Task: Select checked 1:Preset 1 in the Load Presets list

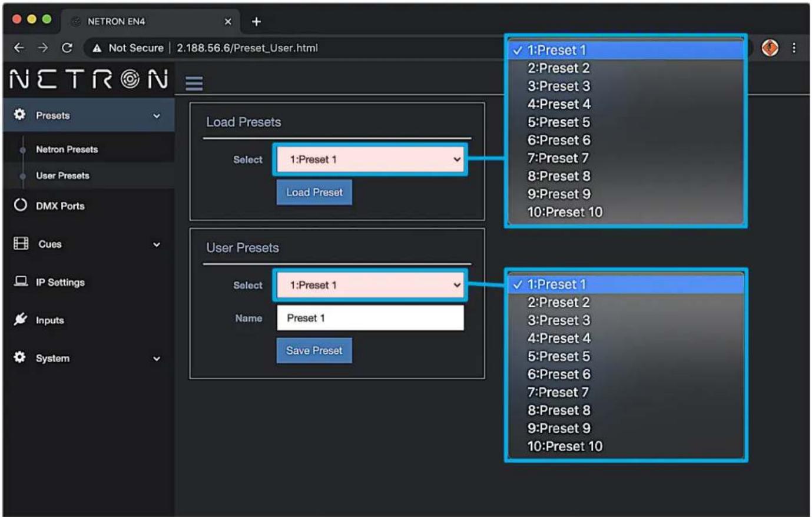Action: pyautogui.click(x=626, y=50)
